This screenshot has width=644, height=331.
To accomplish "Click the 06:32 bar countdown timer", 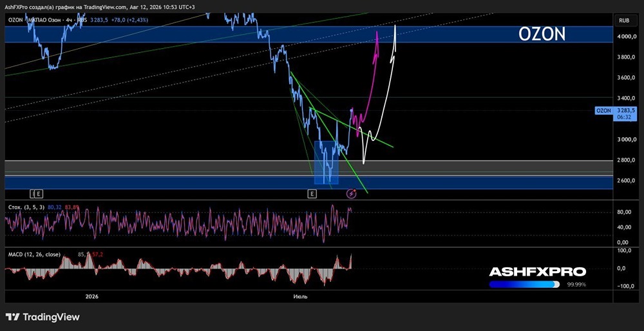I will coord(624,117).
